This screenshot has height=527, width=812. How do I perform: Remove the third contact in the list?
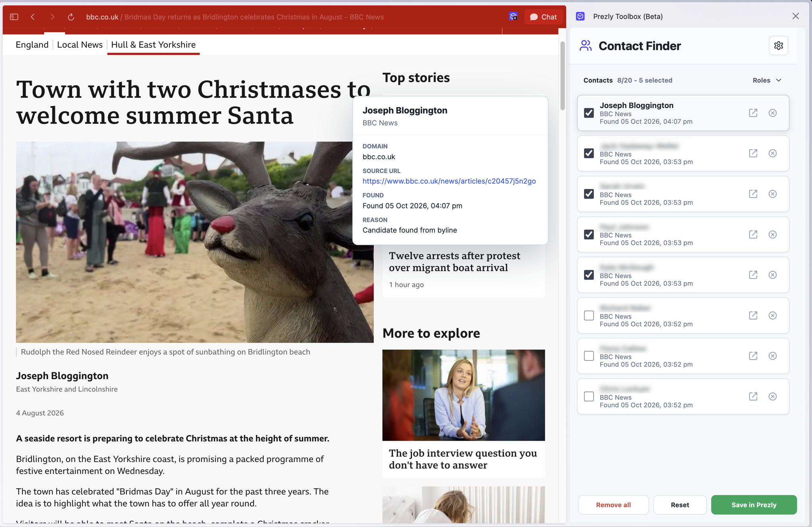click(x=772, y=194)
